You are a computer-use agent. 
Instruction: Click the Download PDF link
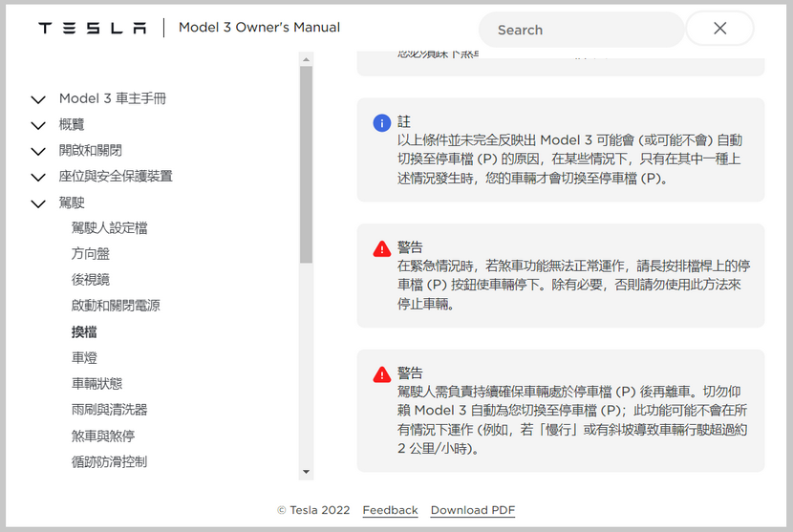[x=472, y=510]
